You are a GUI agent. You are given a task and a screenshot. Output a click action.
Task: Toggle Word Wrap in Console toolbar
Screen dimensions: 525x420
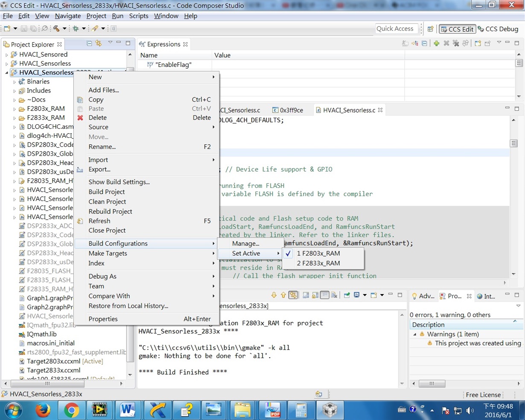point(325,295)
